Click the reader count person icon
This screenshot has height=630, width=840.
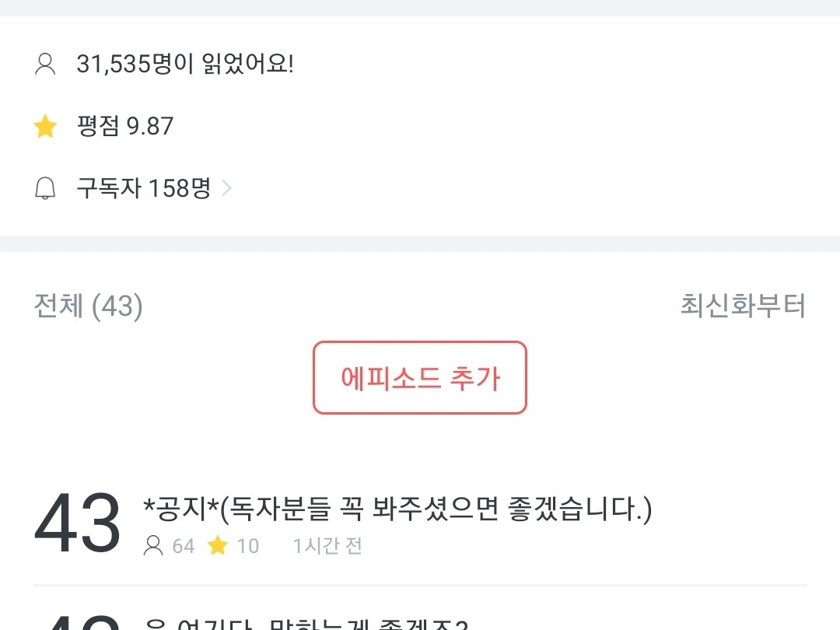pos(46,64)
